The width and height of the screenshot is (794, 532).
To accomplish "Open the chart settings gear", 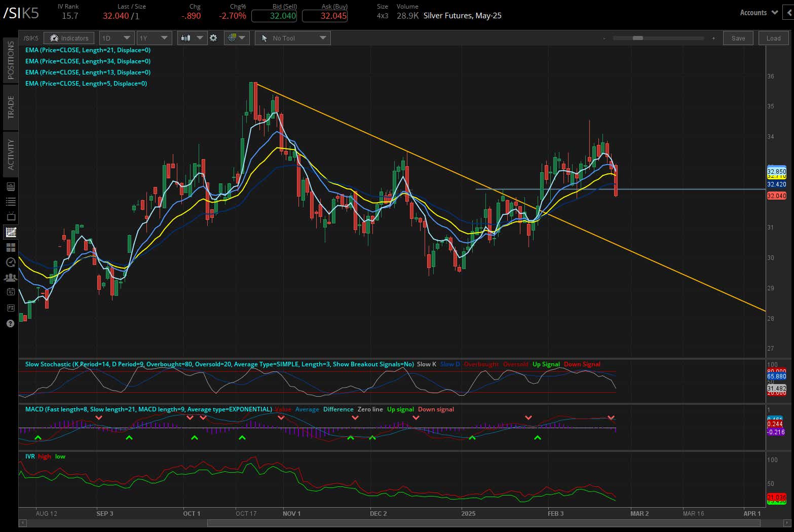I will [214, 37].
